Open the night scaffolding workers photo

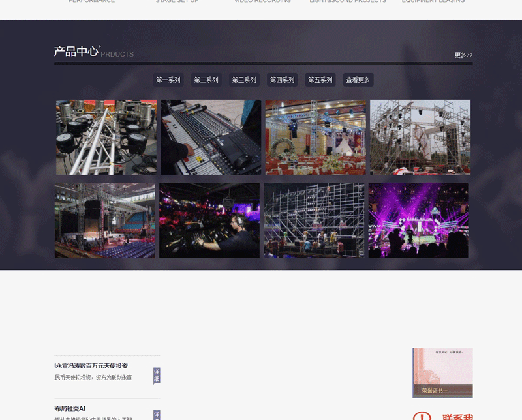(314, 220)
